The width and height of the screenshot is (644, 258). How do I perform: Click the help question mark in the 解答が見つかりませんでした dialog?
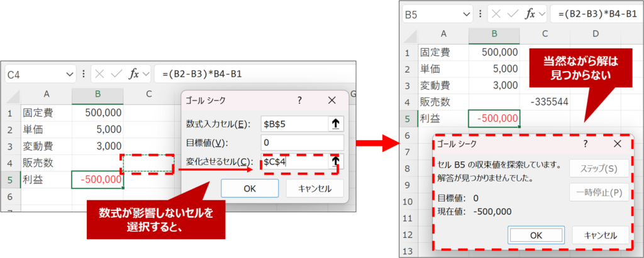point(585,144)
